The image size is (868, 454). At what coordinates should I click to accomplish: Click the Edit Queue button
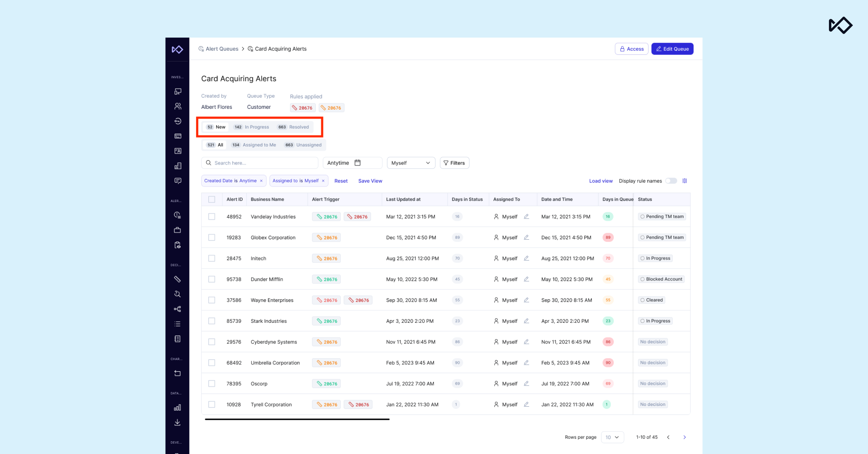[672, 49]
